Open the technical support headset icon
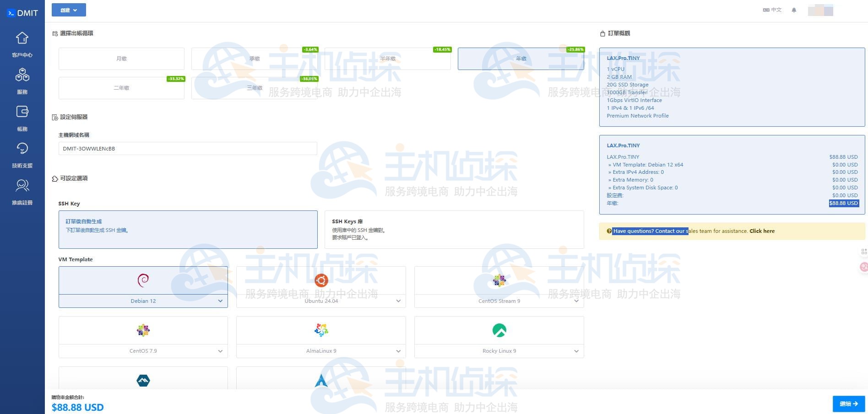Image resolution: width=868 pixels, height=414 pixels. click(x=22, y=148)
